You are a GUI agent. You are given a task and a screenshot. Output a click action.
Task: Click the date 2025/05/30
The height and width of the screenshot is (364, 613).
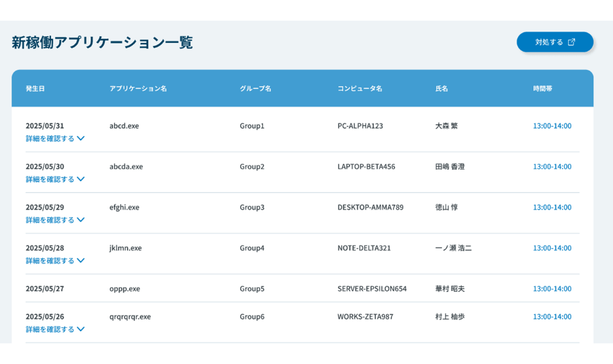pyautogui.click(x=45, y=167)
